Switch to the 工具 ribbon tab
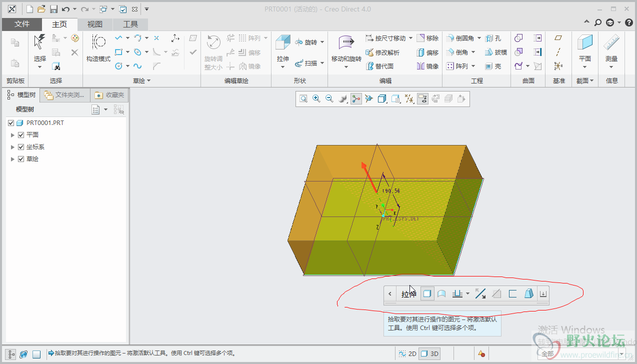 pyautogui.click(x=130, y=24)
